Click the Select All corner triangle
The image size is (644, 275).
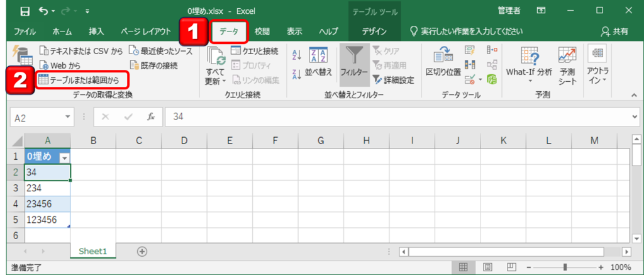point(17,141)
